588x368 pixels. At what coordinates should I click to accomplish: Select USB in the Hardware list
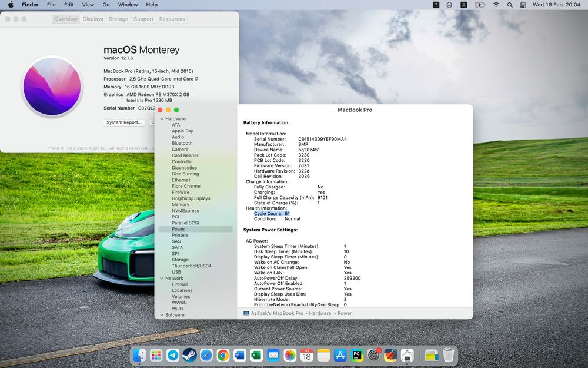click(176, 272)
